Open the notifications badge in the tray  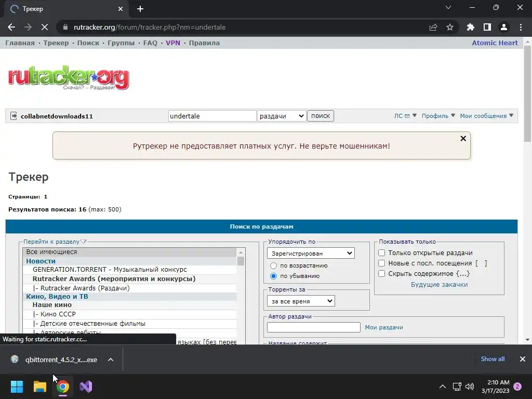(517, 387)
